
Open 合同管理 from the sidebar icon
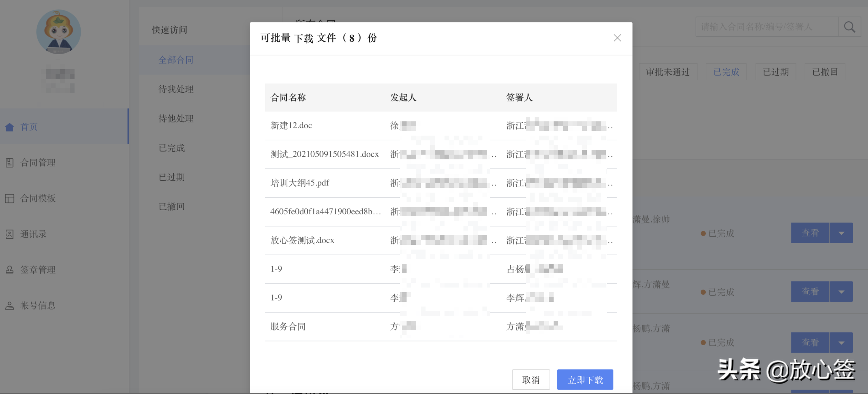(10, 163)
